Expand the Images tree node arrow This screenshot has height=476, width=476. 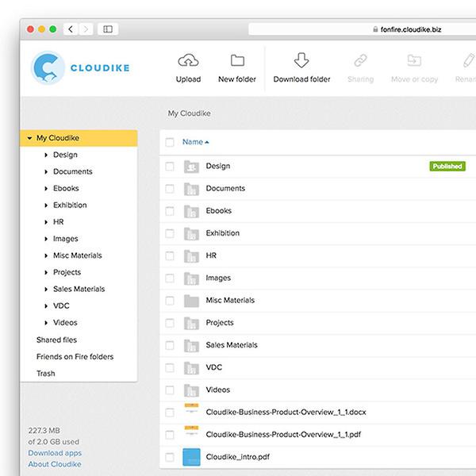pos(46,239)
